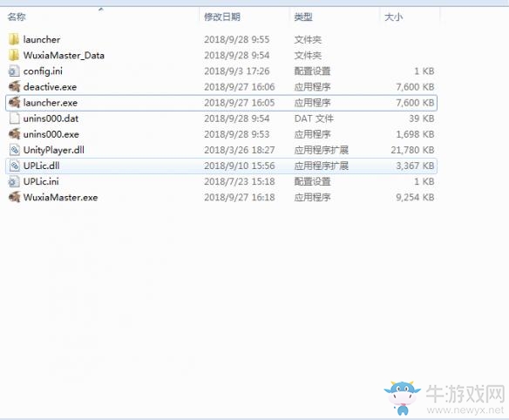Click the unins000.dat file icon
509x420 pixels.
tap(14, 119)
